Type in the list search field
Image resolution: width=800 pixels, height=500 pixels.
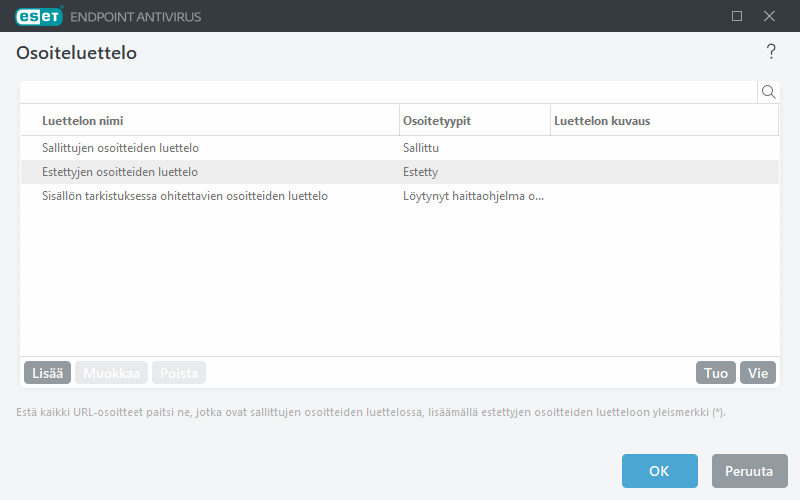pyautogui.click(x=388, y=92)
